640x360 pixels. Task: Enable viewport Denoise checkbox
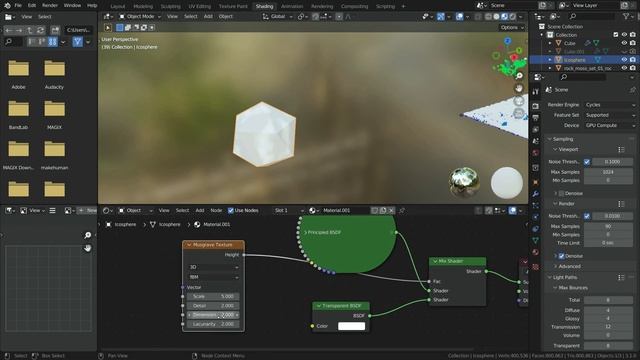pyautogui.click(x=561, y=193)
